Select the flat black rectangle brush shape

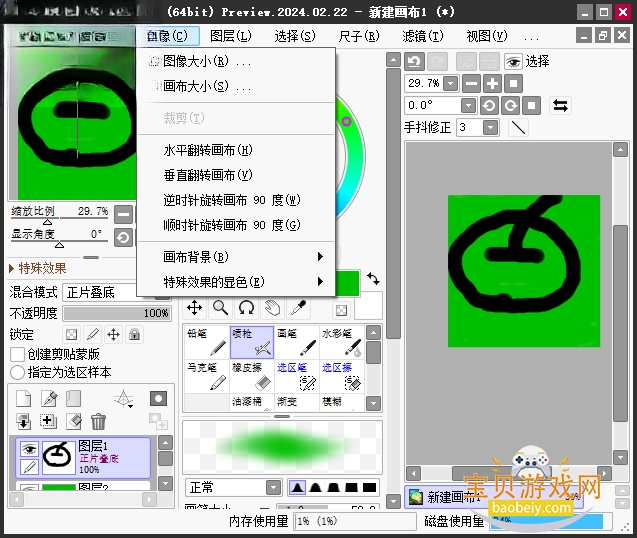(369, 487)
